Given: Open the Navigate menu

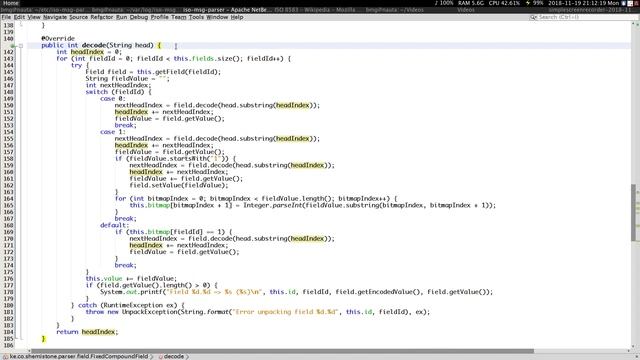Looking at the screenshot, I should tap(55, 17).
